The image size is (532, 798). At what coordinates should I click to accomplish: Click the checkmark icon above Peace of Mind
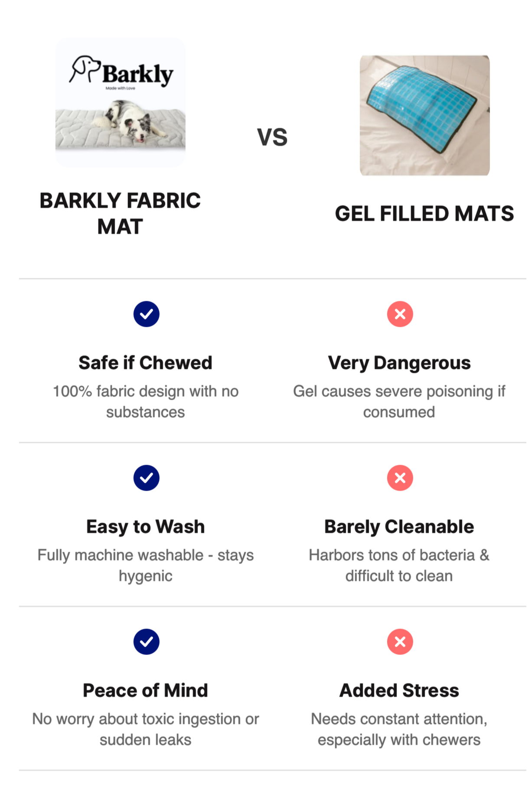pyautogui.click(x=146, y=642)
